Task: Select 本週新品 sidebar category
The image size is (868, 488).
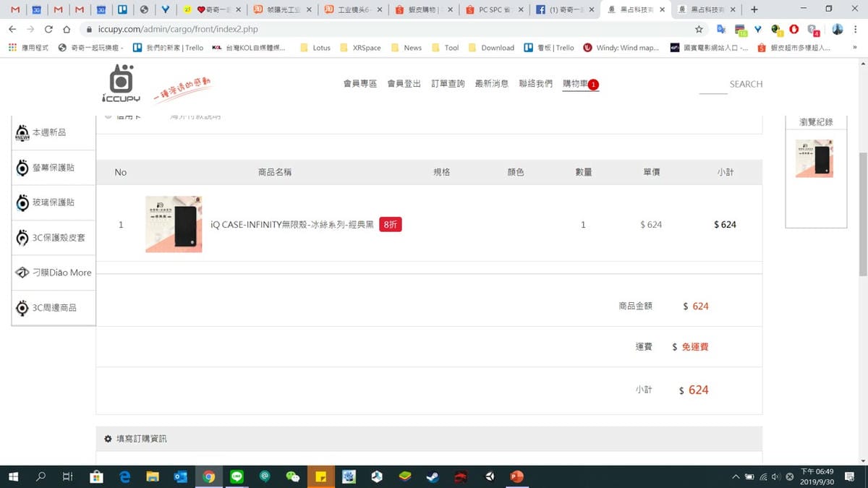Action: pos(54,133)
